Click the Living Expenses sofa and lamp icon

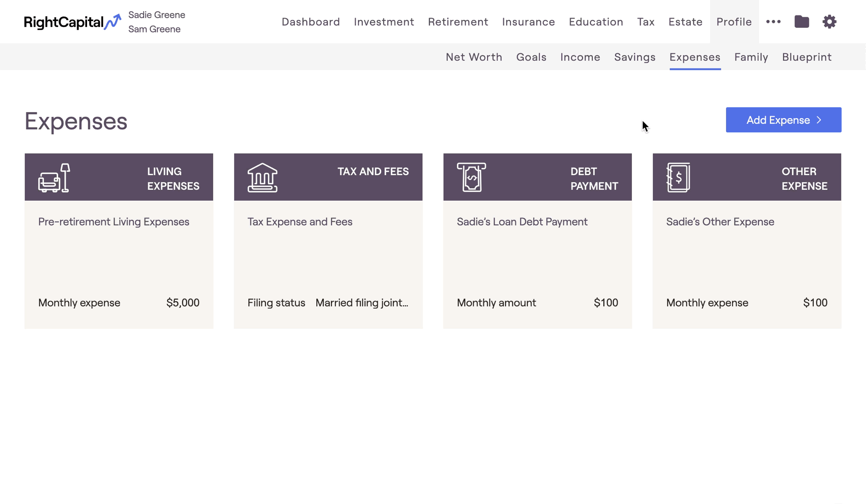pos(54,178)
